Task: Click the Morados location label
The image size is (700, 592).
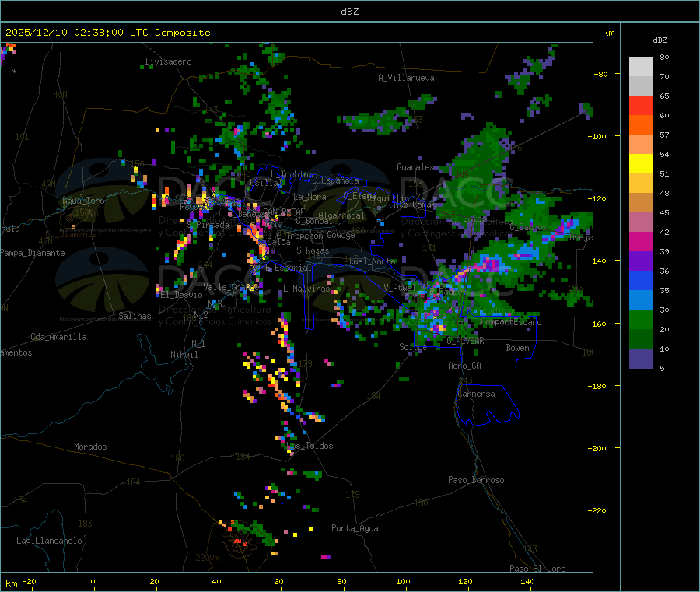Action: point(90,447)
